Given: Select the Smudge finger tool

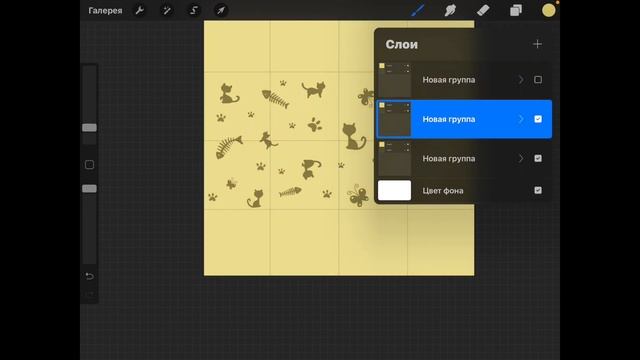Looking at the screenshot, I should point(450,10).
